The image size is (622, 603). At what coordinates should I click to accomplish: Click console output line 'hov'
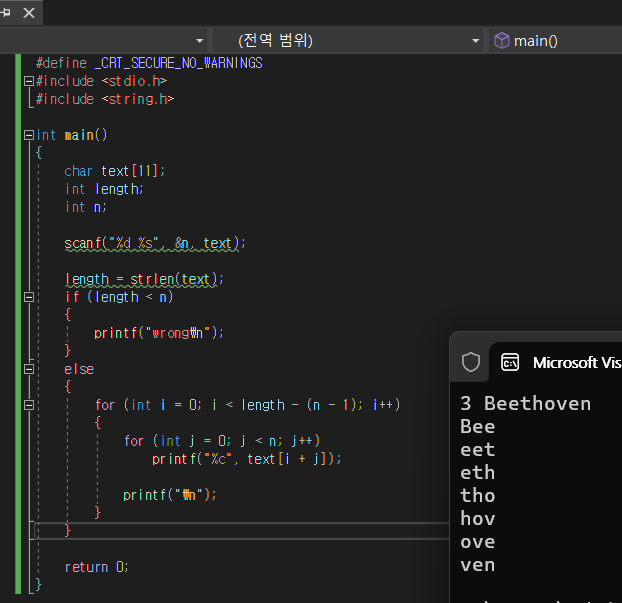click(x=478, y=519)
